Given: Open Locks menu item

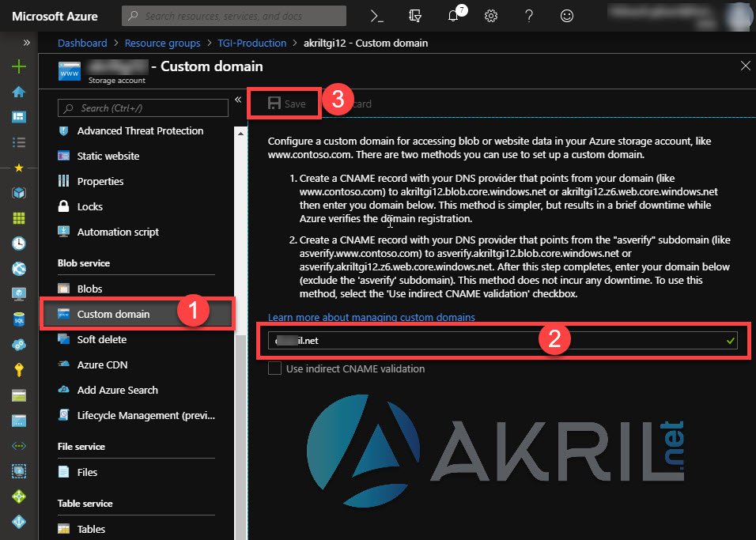Looking at the screenshot, I should [80, 206].
